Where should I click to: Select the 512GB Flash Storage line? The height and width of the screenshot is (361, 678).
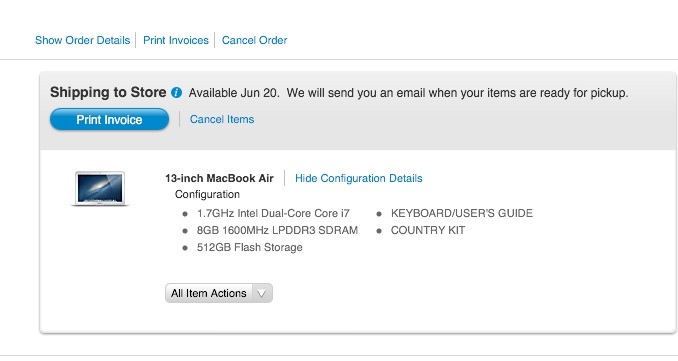(x=249, y=247)
